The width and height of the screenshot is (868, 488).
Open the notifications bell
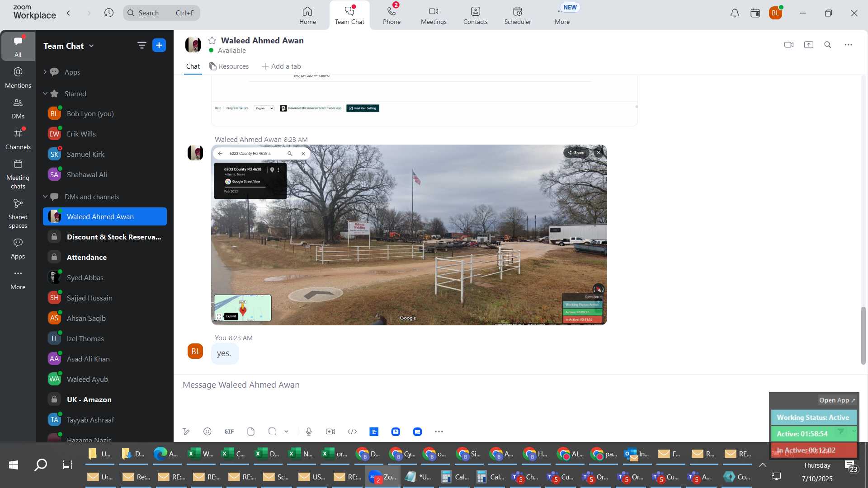(735, 13)
